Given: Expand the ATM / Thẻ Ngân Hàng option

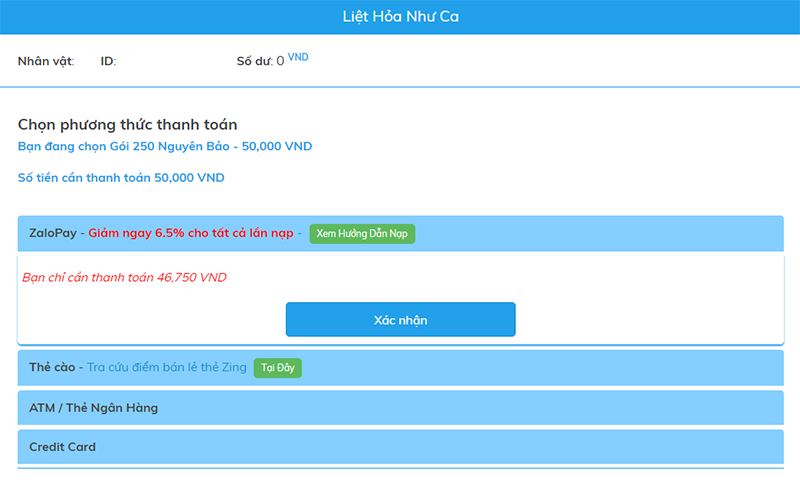Looking at the screenshot, I should [401, 407].
